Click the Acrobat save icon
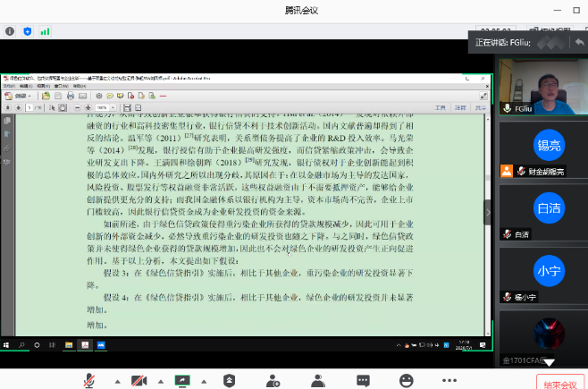This screenshot has height=389, width=588. (58, 96)
